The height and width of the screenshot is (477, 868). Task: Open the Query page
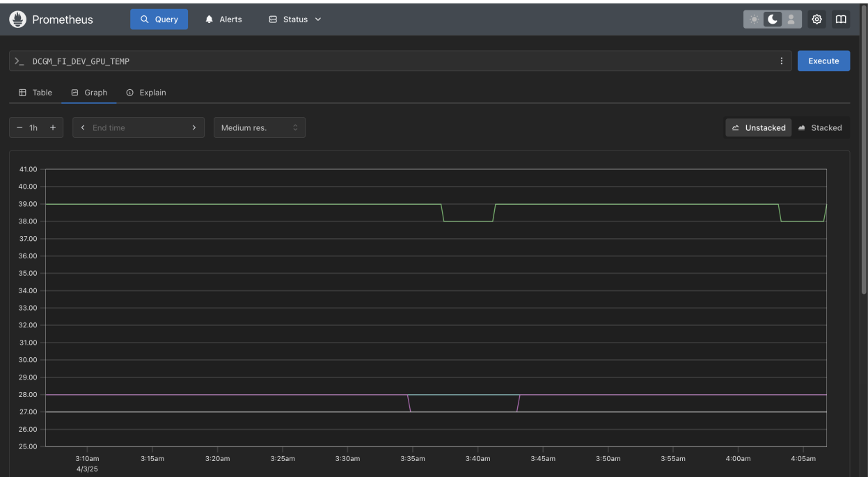click(x=159, y=19)
